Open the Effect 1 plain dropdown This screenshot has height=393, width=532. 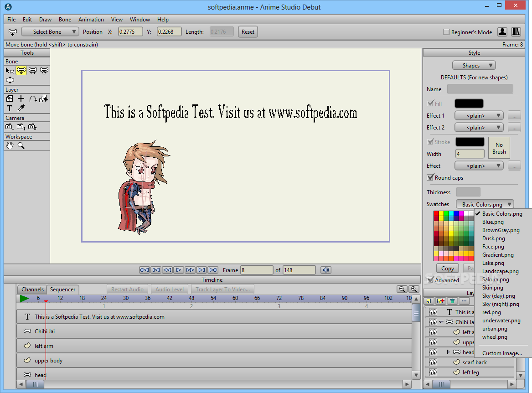coord(479,116)
